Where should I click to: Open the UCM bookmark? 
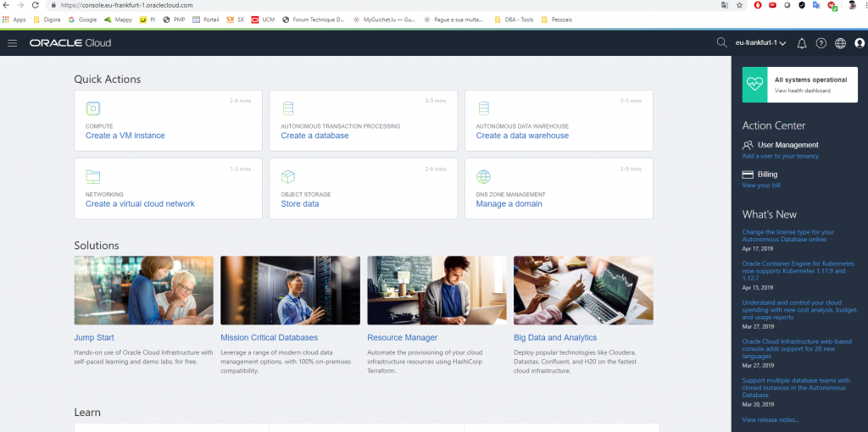(263, 19)
